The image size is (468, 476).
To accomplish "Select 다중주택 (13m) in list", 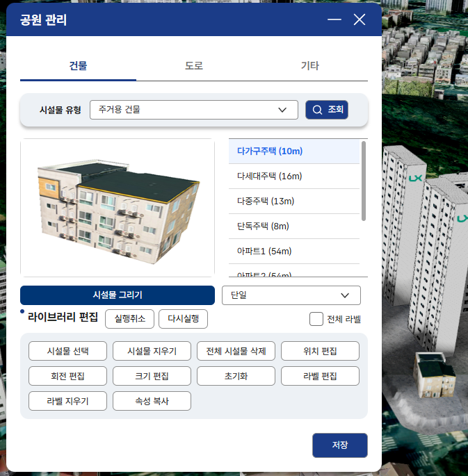I will click(x=294, y=202).
